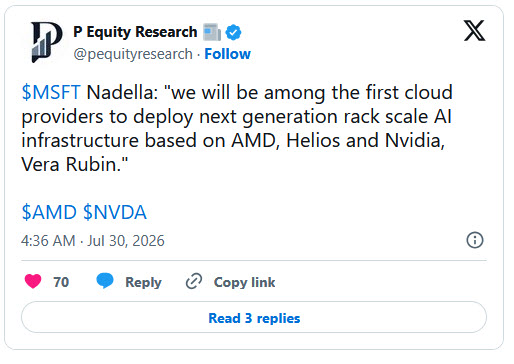The height and width of the screenshot is (364, 514).
Task: Open the $AMD cashtag link
Action: point(49,212)
